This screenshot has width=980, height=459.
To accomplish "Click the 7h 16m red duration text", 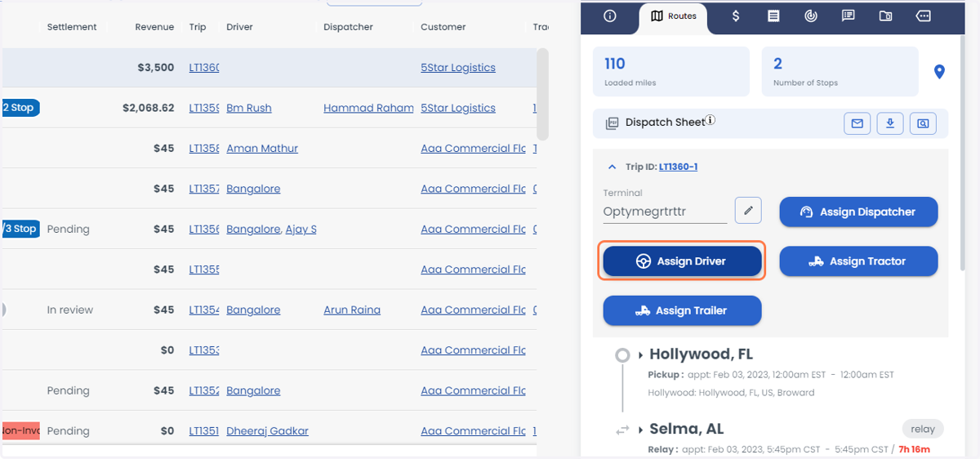I will tap(914, 449).
